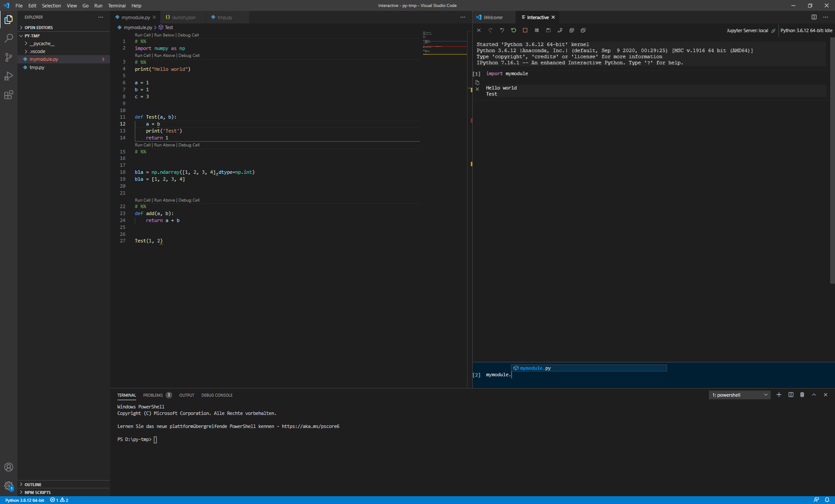835x504 pixels.
Task: Open the Run and Debug sidebar icon
Action: [9, 76]
